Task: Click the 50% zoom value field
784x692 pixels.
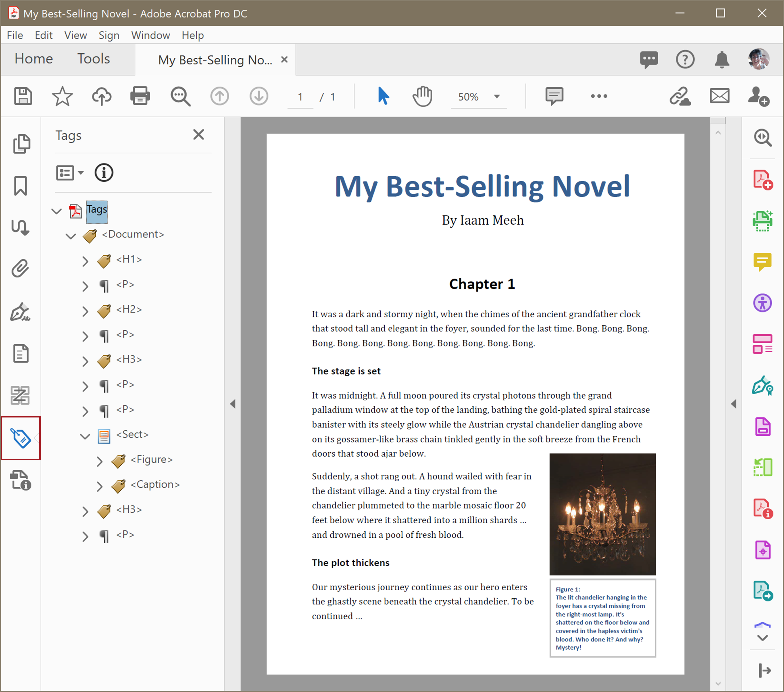Action: coord(469,97)
